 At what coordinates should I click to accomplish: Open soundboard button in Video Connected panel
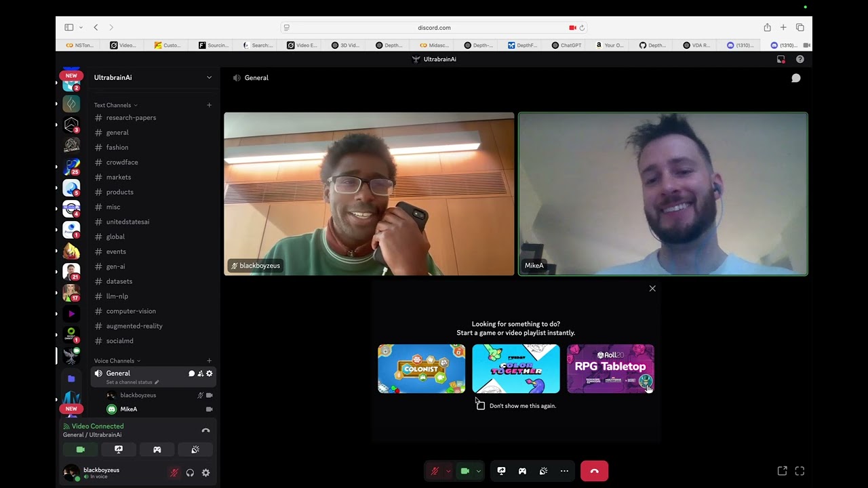(x=195, y=449)
